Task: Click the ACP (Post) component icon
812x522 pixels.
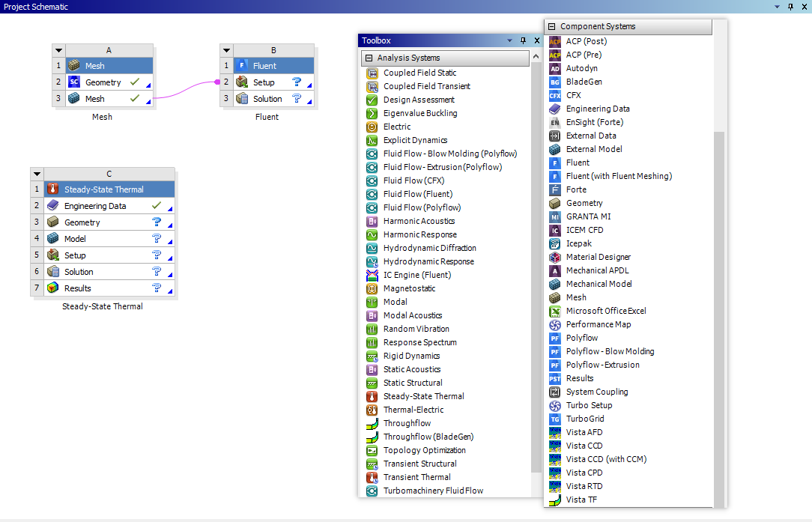Action: coord(554,41)
